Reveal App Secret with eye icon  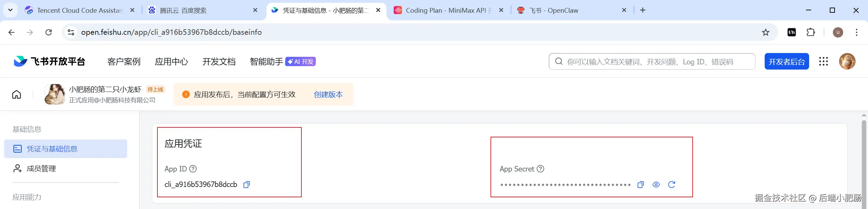point(656,185)
